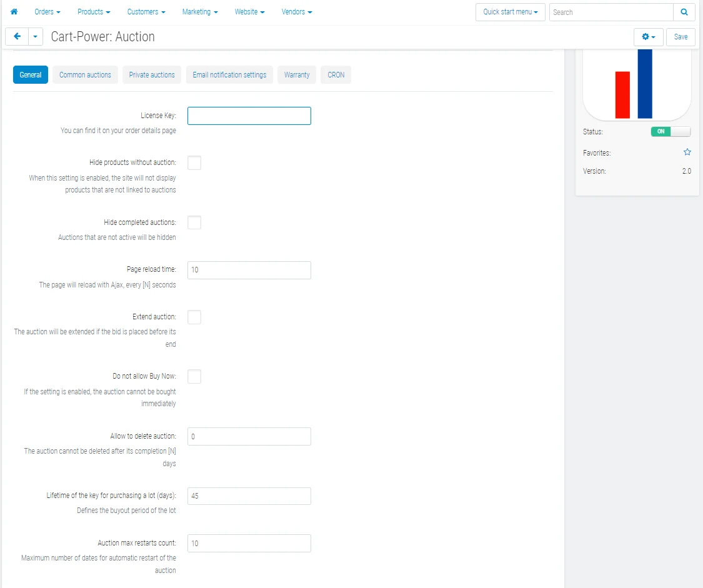This screenshot has height=588, width=703.
Task: Select the General tab
Action: [x=31, y=75]
